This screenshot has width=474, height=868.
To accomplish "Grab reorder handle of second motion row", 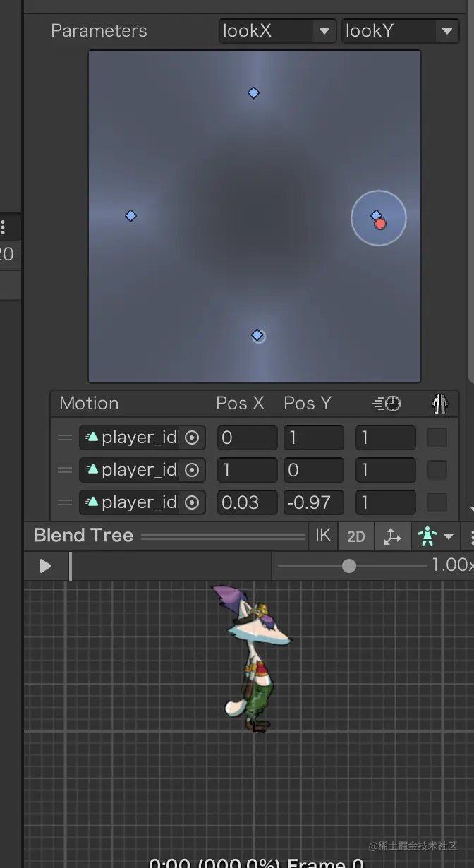I will (x=65, y=470).
